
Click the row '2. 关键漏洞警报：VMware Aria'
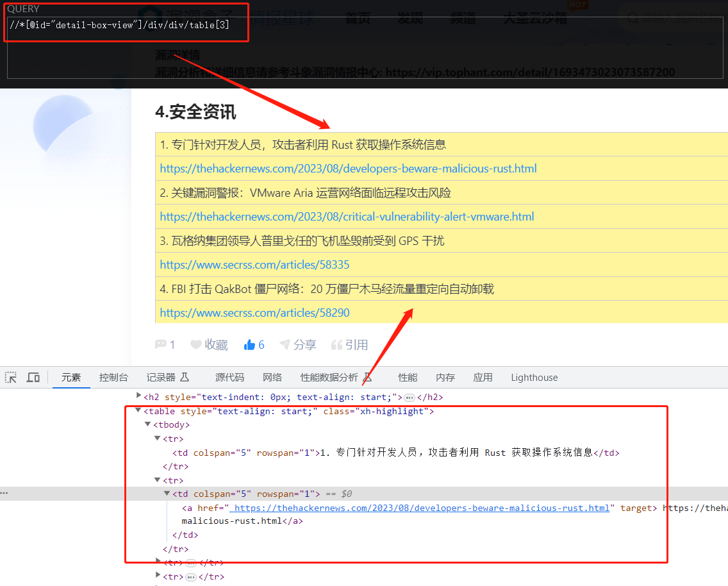point(442,193)
